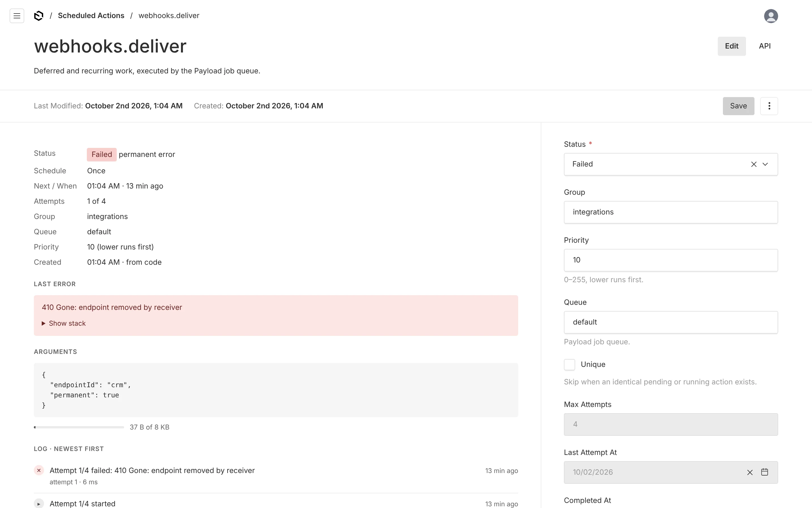This screenshot has height=508, width=812.
Task: Click 'Once' schedule value
Action: [96, 171]
